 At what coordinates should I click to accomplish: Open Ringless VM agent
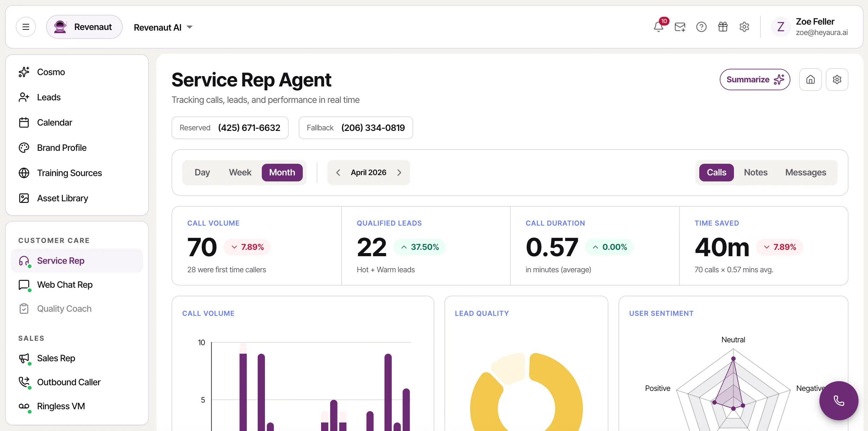(77, 406)
